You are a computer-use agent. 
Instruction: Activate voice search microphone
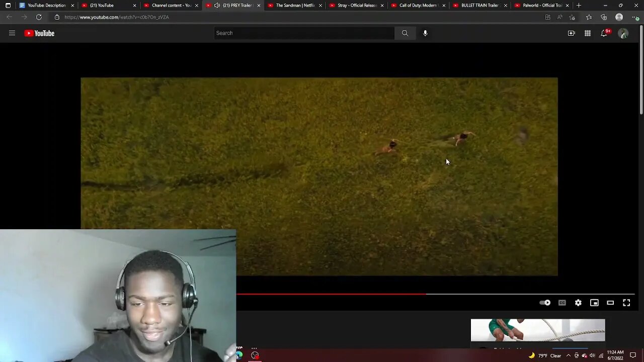(425, 33)
